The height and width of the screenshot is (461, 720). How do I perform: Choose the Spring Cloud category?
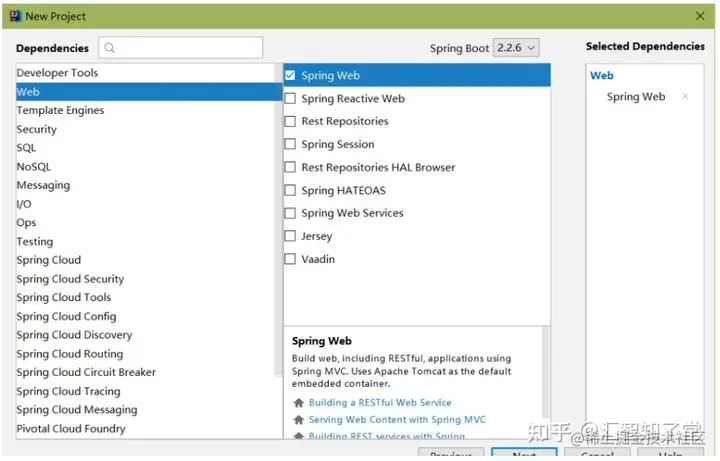pos(145,260)
